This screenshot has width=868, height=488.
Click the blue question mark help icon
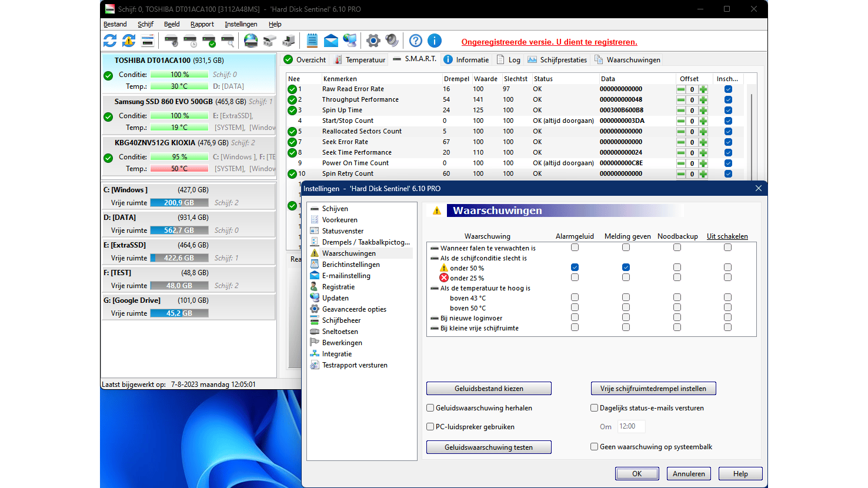pos(415,41)
